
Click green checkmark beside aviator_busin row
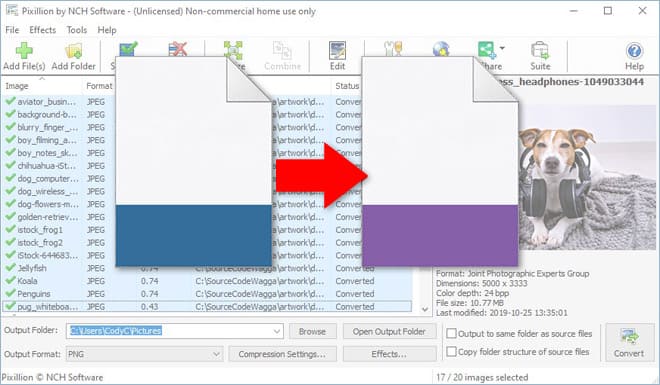[x=11, y=101]
